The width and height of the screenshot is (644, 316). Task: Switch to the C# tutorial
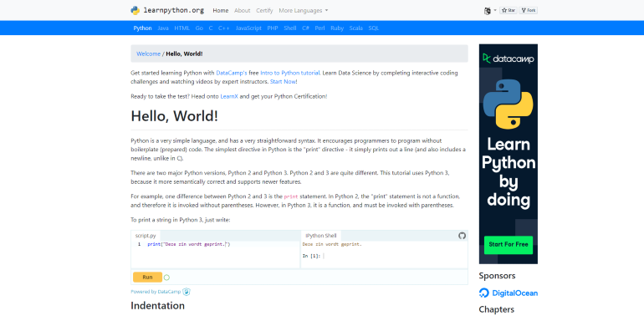click(x=305, y=28)
